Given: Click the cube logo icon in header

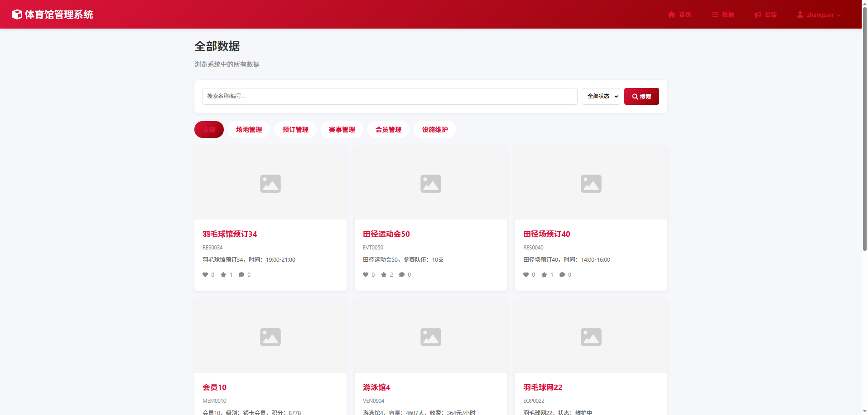Looking at the screenshot, I should [17, 15].
